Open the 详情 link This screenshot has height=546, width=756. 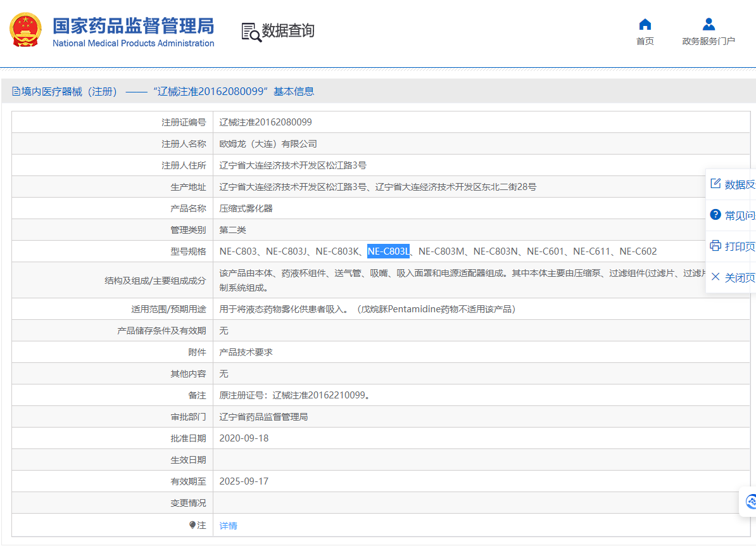(x=228, y=526)
